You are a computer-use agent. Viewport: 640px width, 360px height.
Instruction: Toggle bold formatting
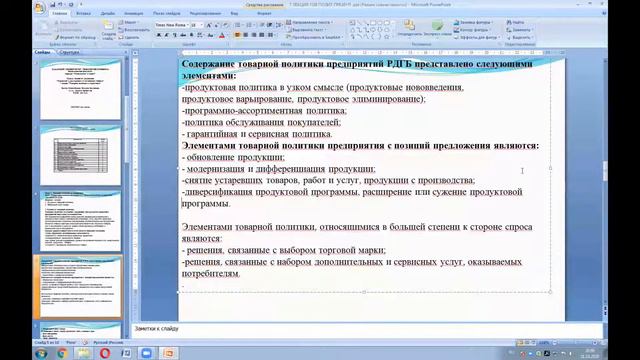click(x=159, y=35)
